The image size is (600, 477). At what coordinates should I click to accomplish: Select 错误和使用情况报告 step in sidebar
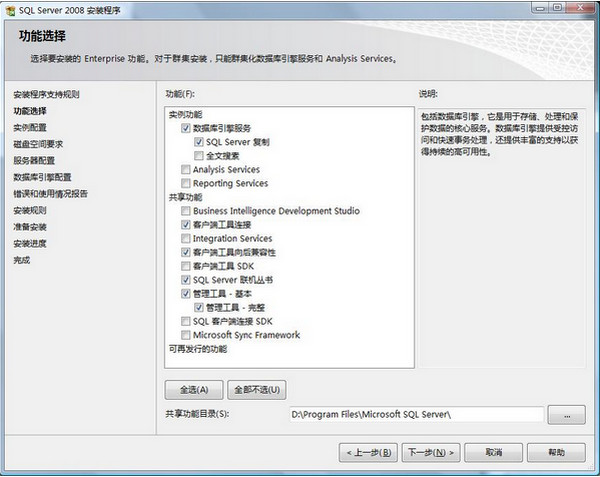(50, 194)
